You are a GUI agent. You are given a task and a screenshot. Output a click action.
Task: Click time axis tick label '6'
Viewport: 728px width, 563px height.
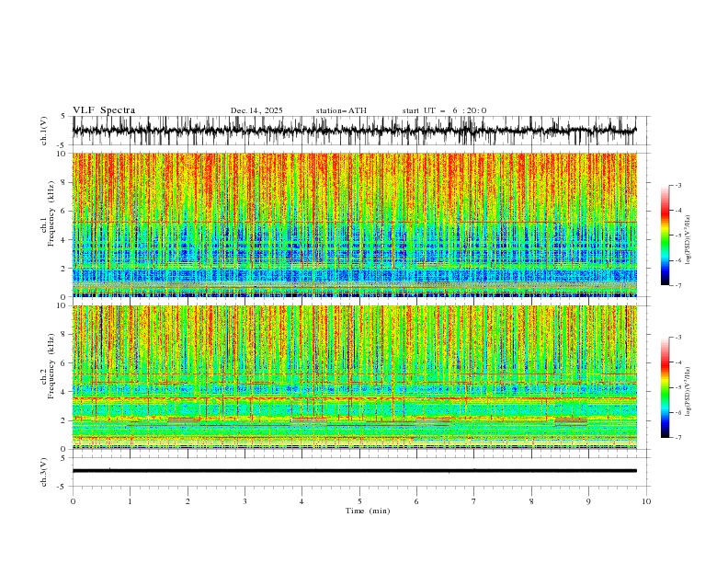(x=417, y=501)
